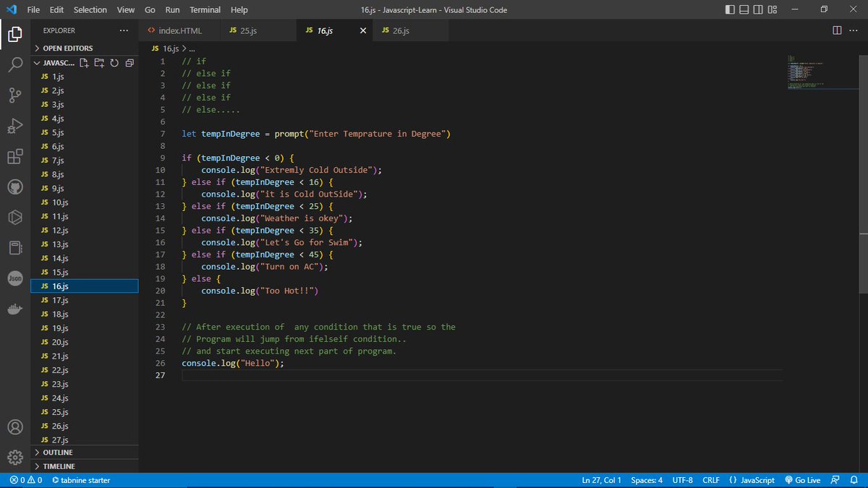Change UTF-8 file encoding
The width and height of the screenshot is (868, 488).
[x=682, y=480]
